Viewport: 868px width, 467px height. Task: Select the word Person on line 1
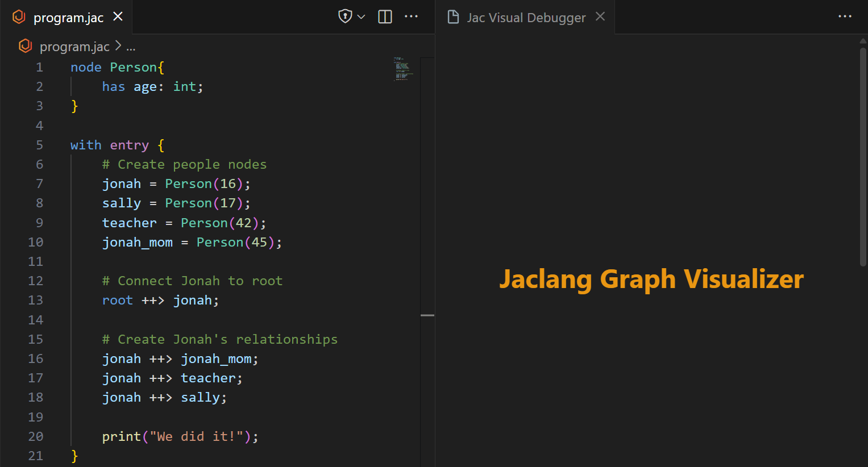(132, 66)
